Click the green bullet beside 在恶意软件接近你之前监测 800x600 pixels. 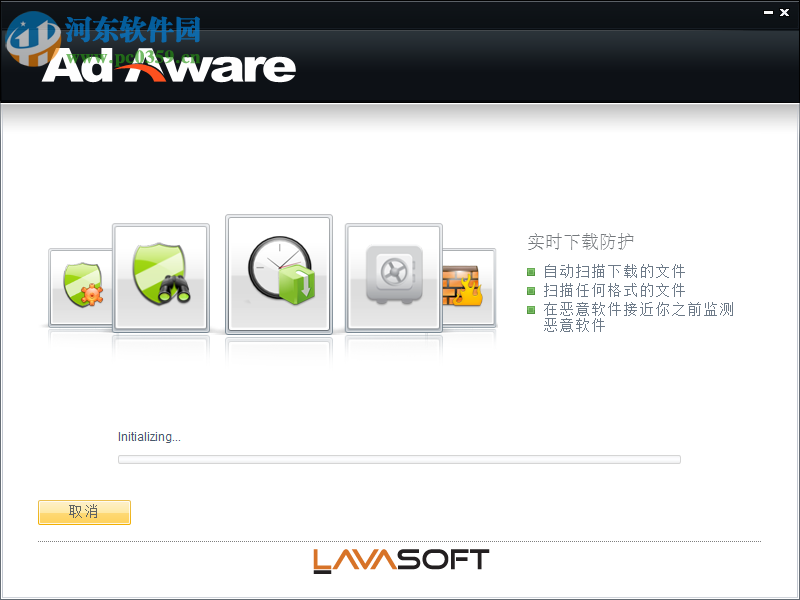tap(530, 310)
